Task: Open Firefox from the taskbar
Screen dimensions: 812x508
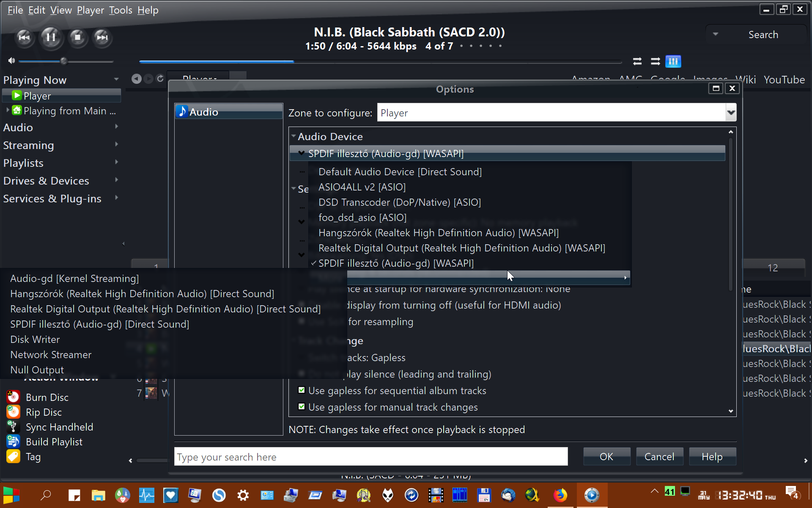Action: click(560, 495)
